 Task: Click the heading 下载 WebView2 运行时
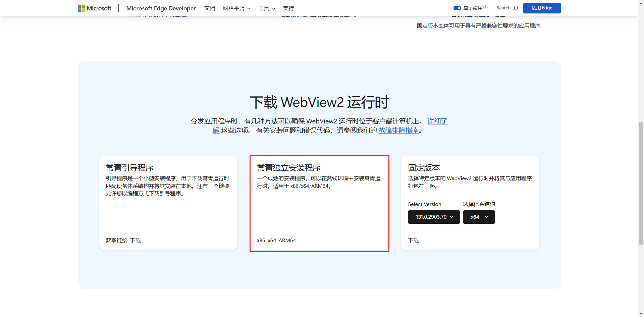(x=319, y=102)
